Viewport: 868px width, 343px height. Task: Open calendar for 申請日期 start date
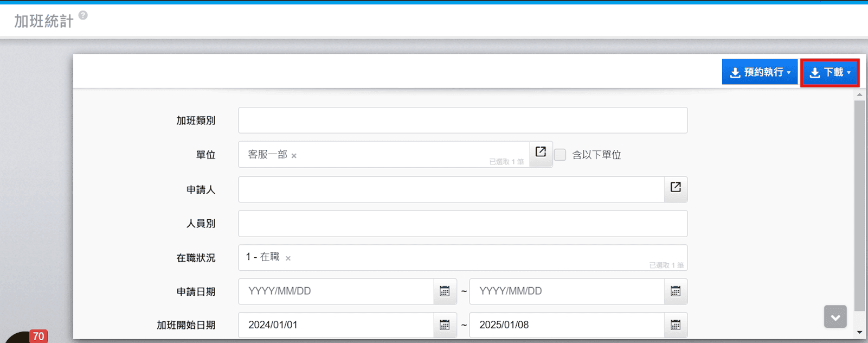pyautogui.click(x=445, y=291)
